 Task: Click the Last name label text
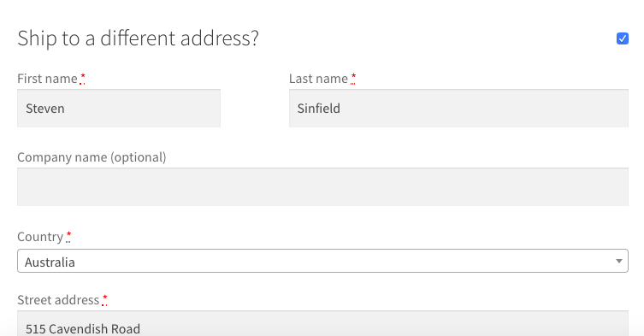click(x=318, y=79)
